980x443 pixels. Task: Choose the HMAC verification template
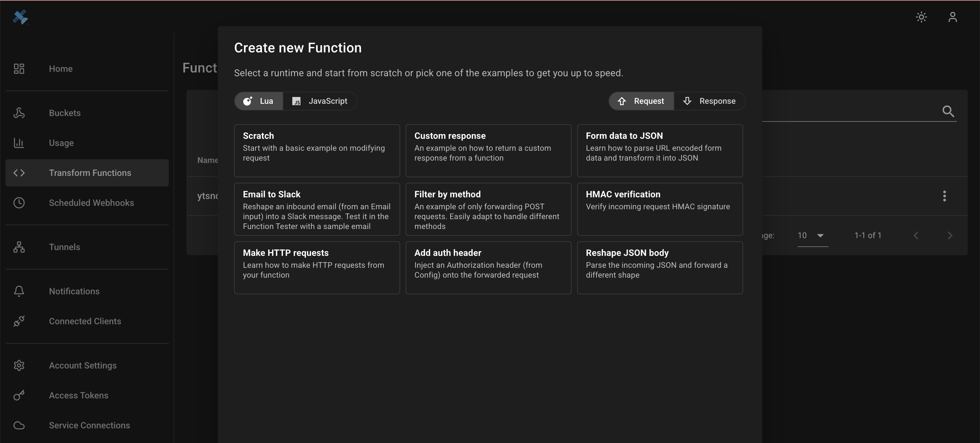click(x=660, y=209)
